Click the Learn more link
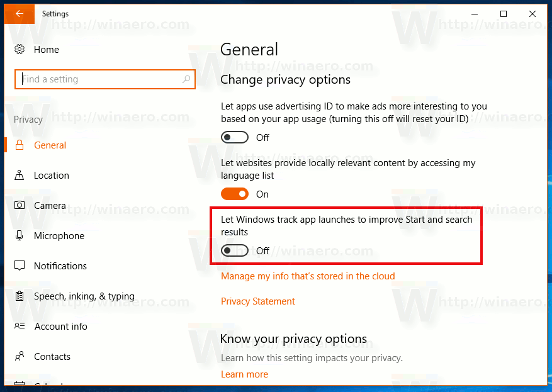Viewport: 552px width, 392px height. [x=245, y=374]
